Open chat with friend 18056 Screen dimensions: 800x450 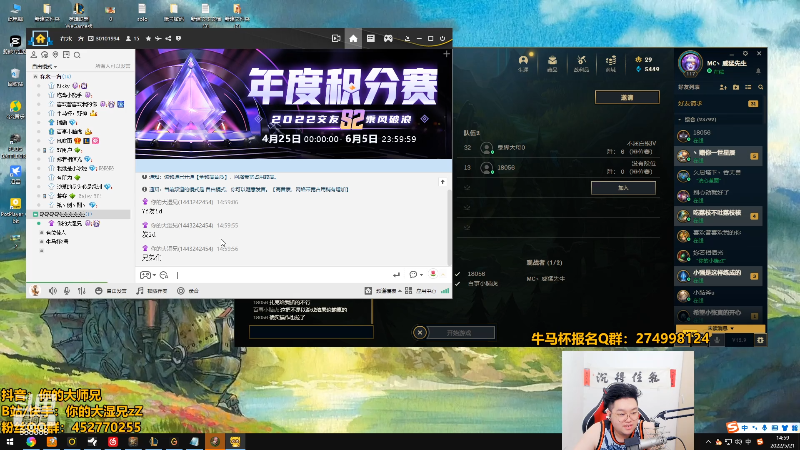(x=718, y=136)
